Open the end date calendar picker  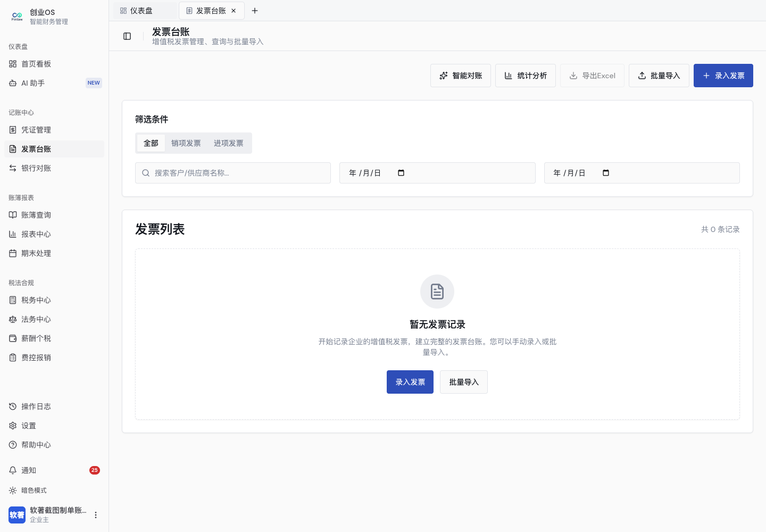tap(606, 173)
